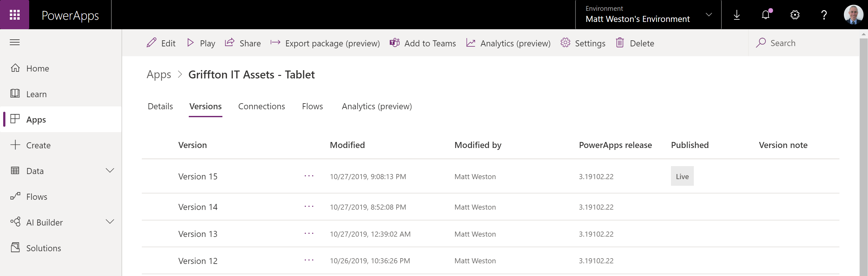868x276 pixels.
Task: Click the Live published badge
Action: 682,176
